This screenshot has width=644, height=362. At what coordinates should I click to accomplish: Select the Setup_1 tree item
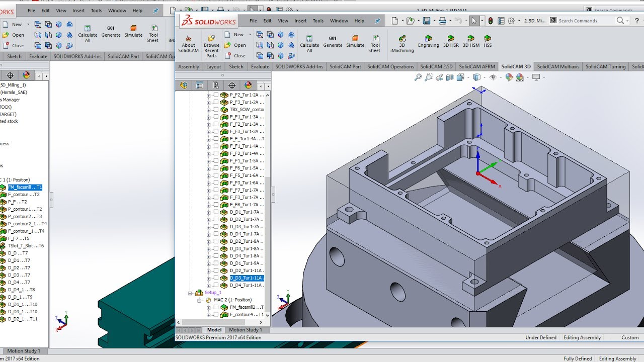tap(213, 293)
